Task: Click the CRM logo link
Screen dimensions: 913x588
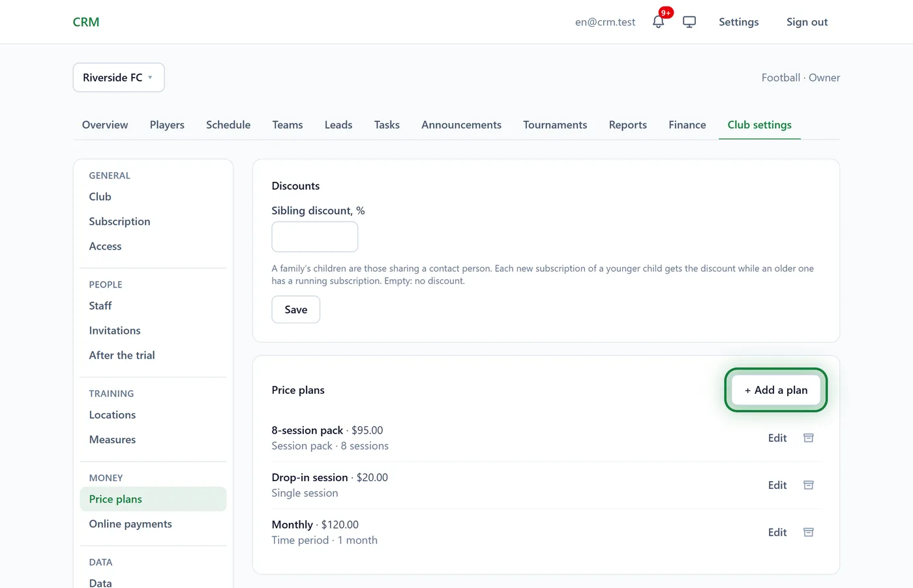Action: (86, 22)
